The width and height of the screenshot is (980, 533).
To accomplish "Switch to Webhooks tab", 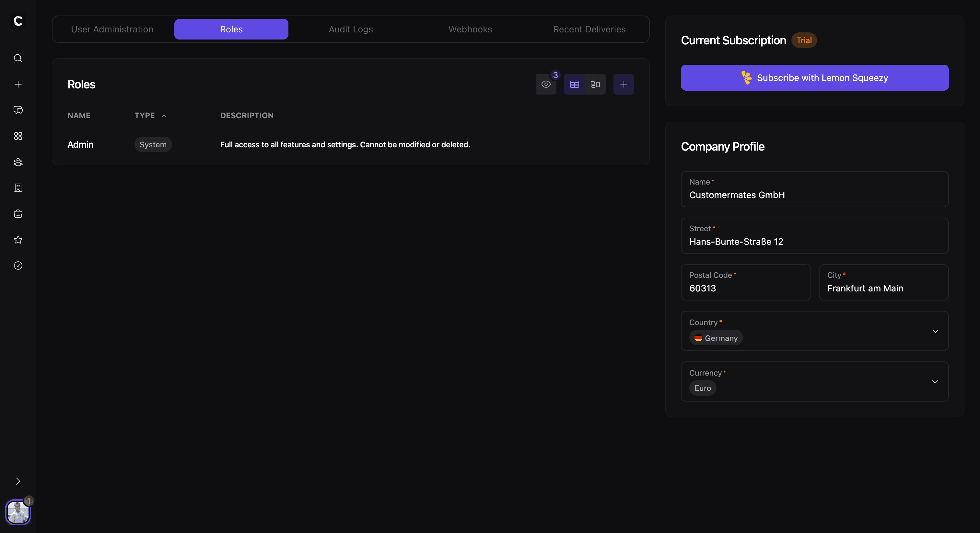I will pos(470,29).
